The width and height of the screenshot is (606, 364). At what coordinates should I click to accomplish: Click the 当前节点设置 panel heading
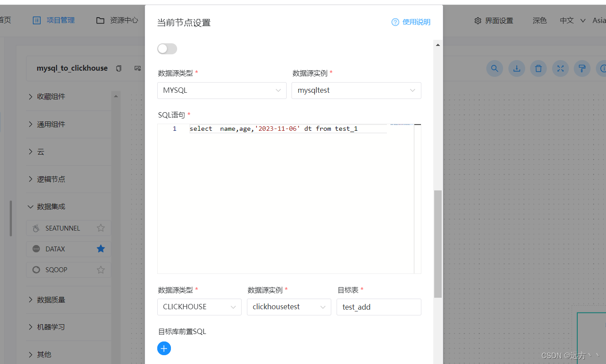click(184, 23)
